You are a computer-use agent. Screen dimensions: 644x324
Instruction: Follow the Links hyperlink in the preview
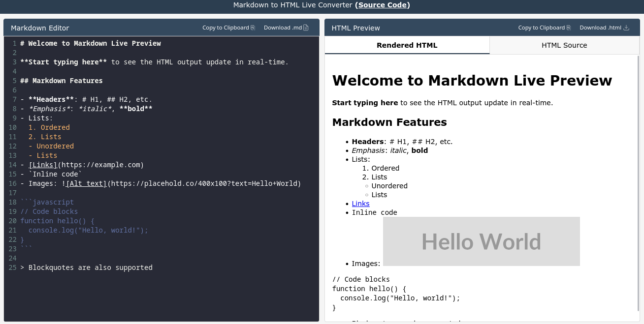click(x=360, y=204)
